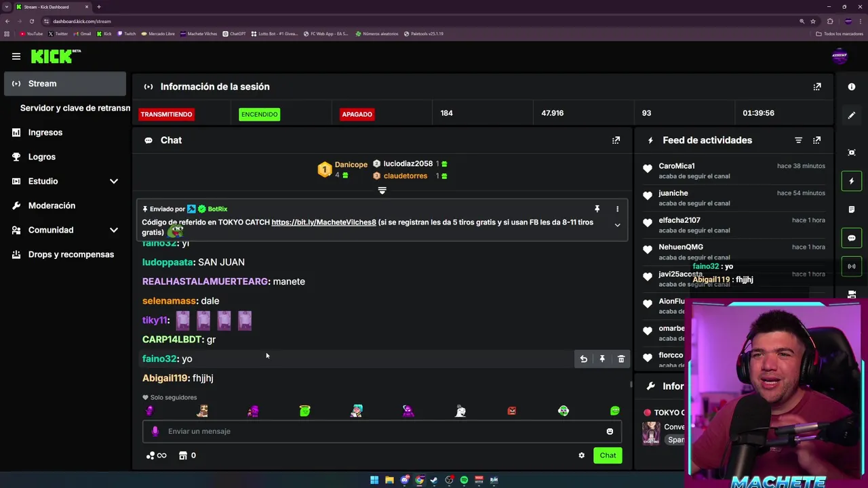Open the YouTube bookmark
This screenshot has height=488, width=868.
click(31, 34)
